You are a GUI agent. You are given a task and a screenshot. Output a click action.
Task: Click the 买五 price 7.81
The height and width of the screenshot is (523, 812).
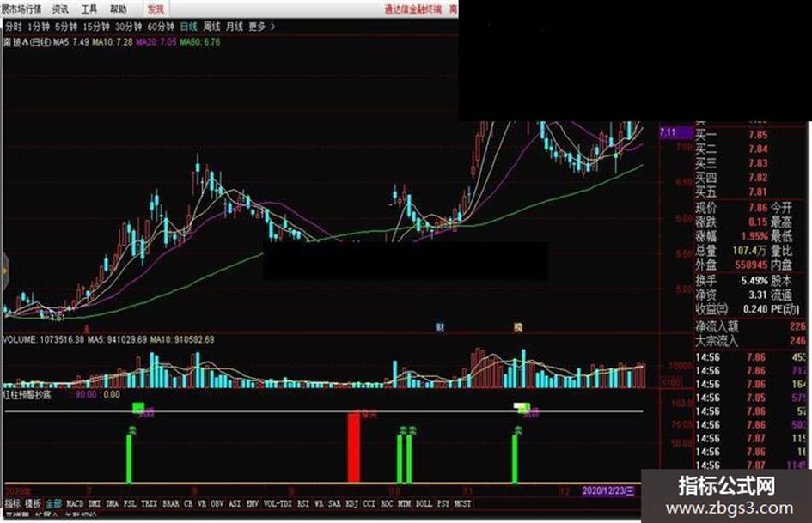[758, 192]
